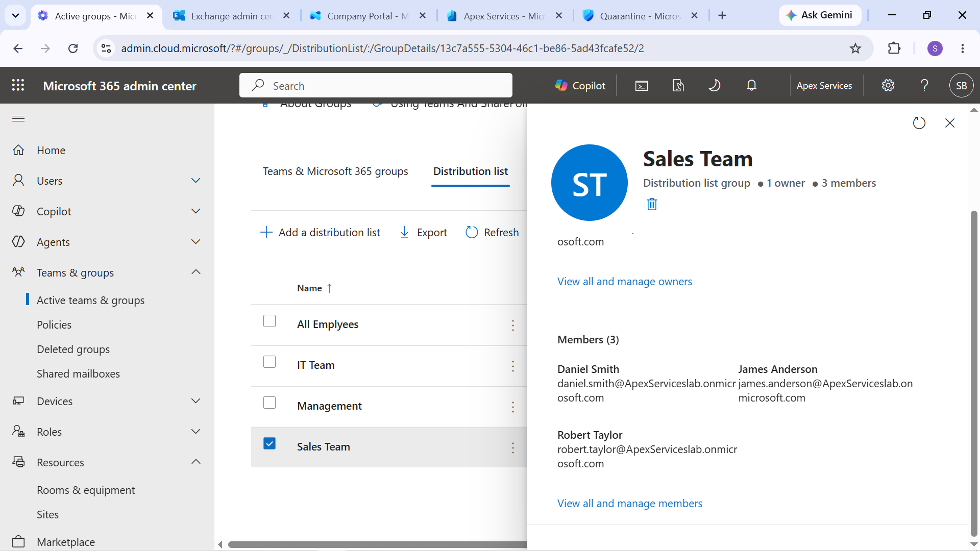The width and height of the screenshot is (980, 551).
Task: Open Deleted groups in sidebar
Action: click(73, 349)
